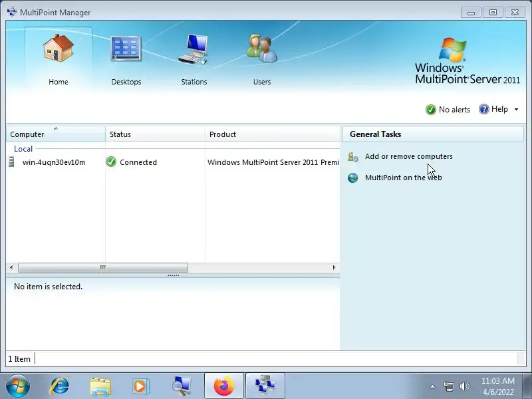Screen dimensions: 532x399
Task: Click the green No alerts checkmark icon
Action: pos(430,110)
